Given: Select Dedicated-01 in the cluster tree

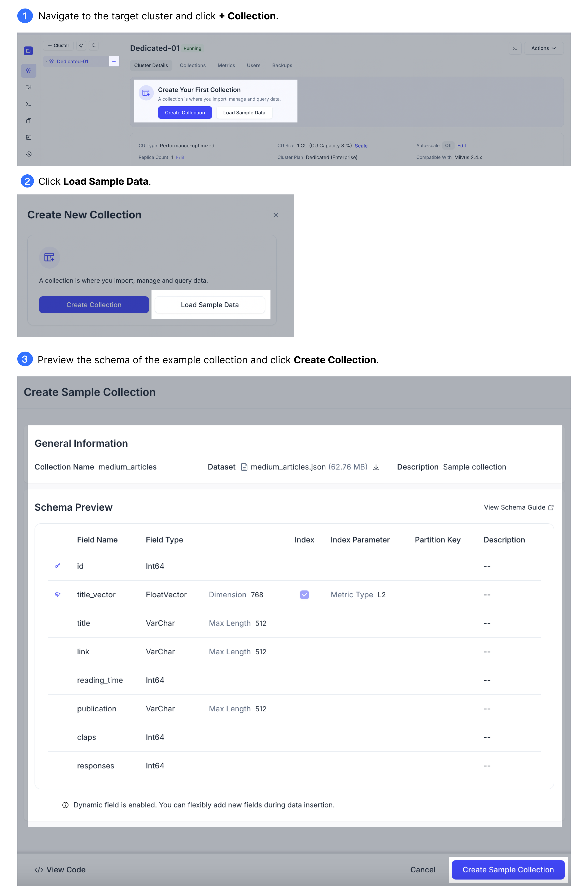Looking at the screenshot, I should [72, 62].
